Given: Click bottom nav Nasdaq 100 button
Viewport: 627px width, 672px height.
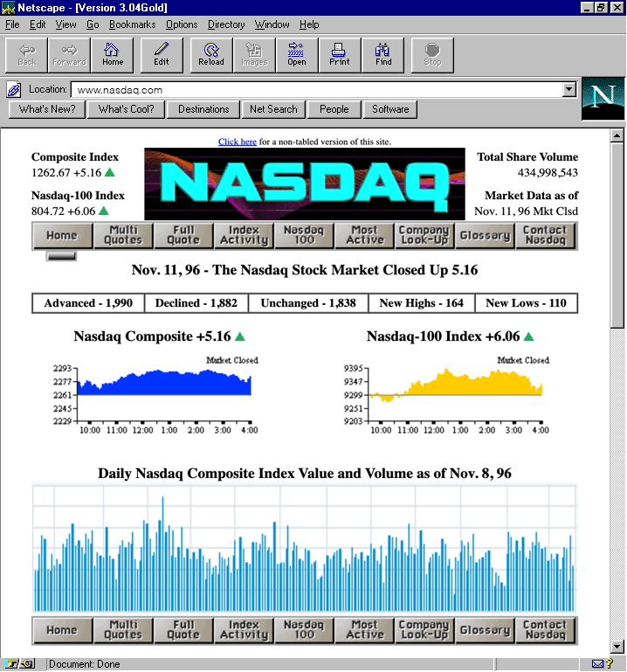Looking at the screenshot, I should click(304, 630).
